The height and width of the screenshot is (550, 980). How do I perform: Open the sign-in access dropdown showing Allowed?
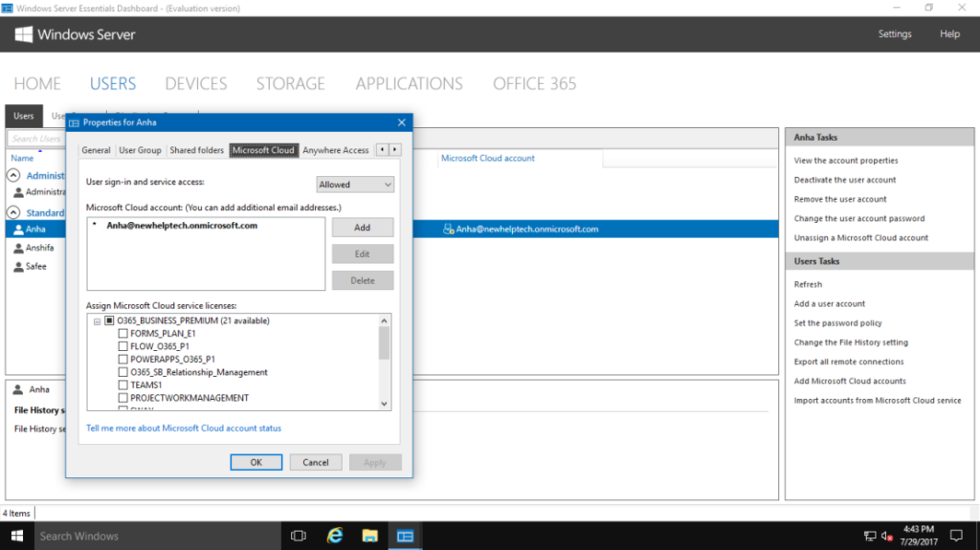tap(355, 185)
